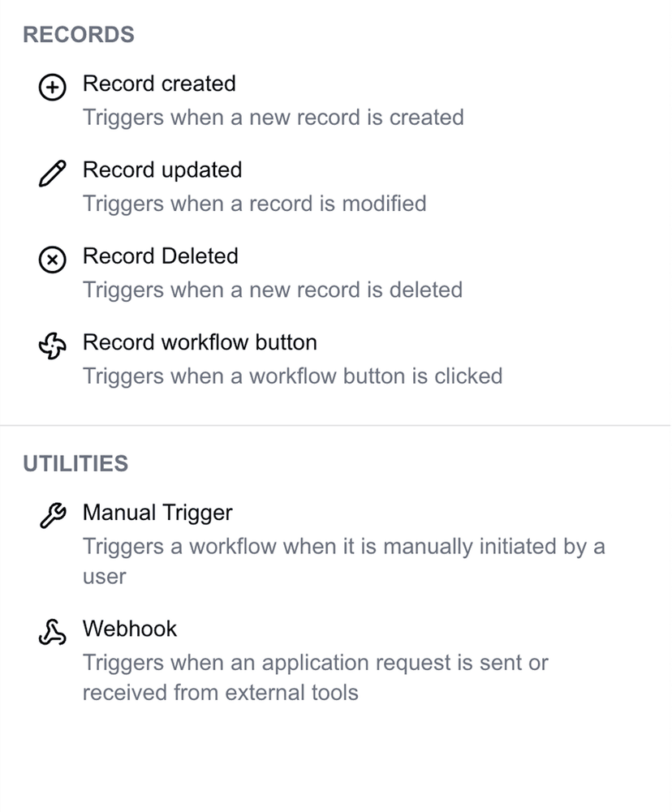
Task: Select the Record updated trigger
Action: (162, 170)
